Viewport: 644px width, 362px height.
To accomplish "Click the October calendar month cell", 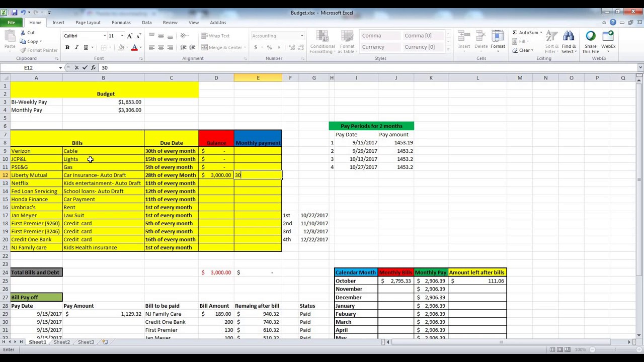I will pyautogui.click(x=356, y=281).
